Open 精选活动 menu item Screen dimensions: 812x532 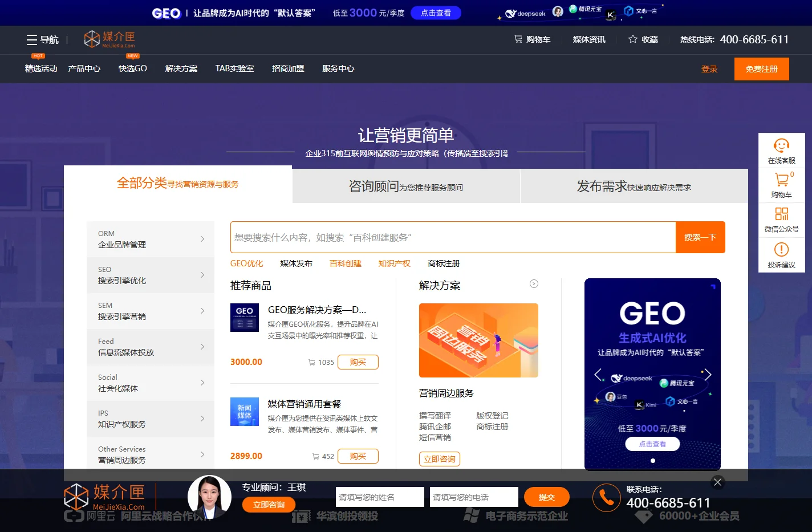point(41,68)
